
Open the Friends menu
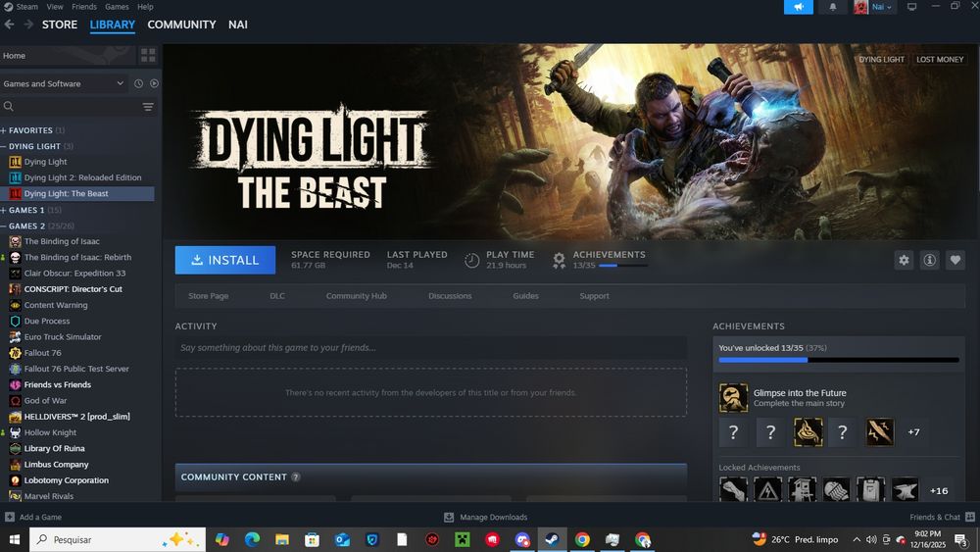[84, 7]
